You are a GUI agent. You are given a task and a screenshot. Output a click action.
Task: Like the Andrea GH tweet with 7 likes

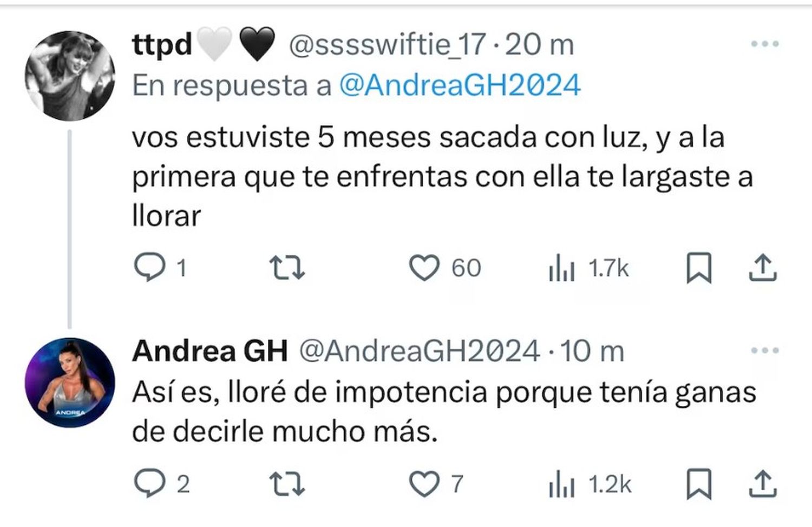tap(436, 484)
